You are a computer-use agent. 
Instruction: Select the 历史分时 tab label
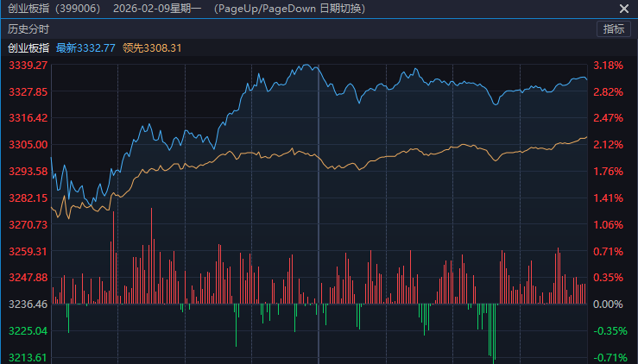[x=28, y=28]
